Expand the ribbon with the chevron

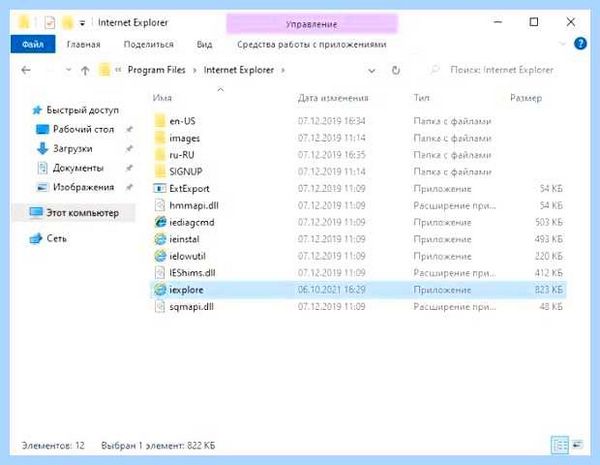pyautogui.click(x=562, y=44)
